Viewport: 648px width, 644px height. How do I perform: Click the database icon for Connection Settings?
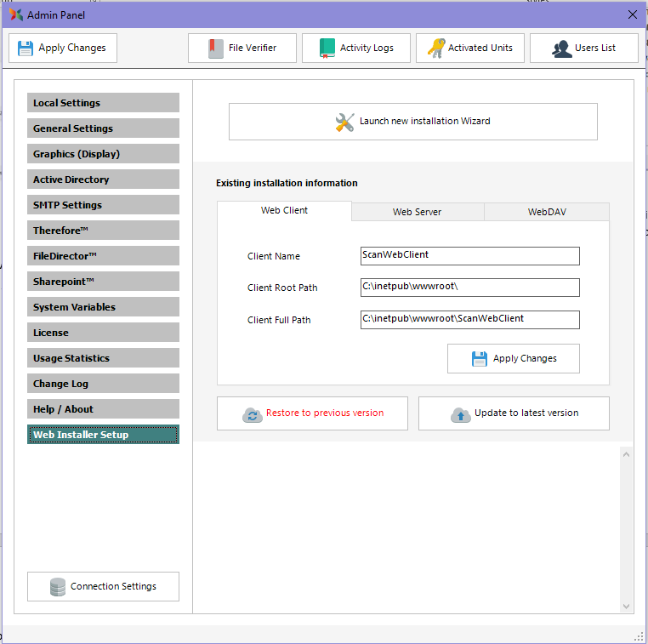pos(58,587)
